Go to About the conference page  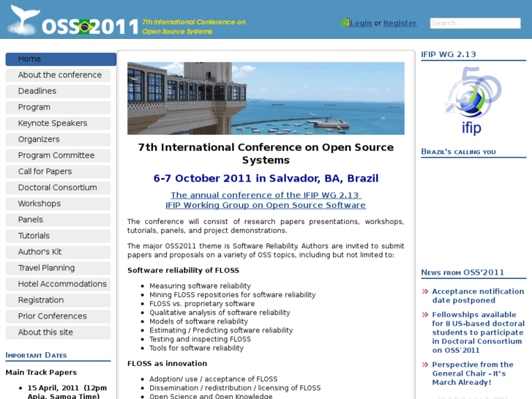(x=58, y=75)
